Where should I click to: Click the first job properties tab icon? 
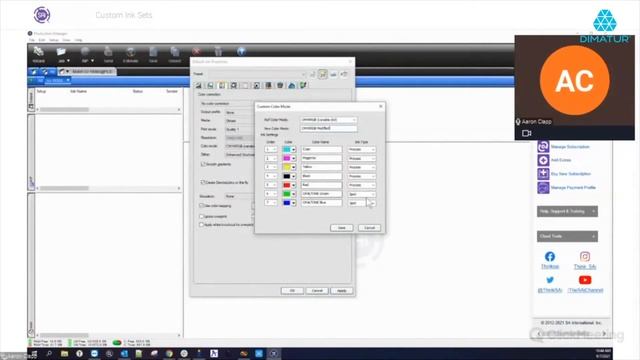point(199,85)
